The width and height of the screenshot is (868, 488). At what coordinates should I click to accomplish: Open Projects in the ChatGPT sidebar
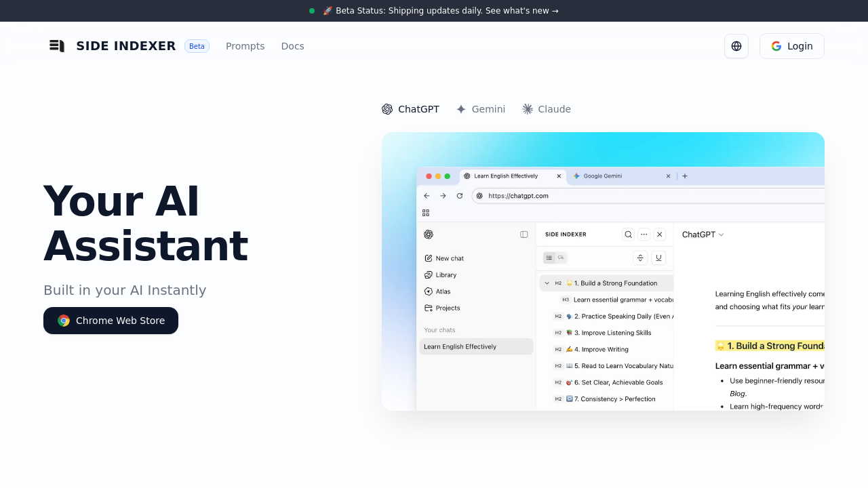[x=442, y=308]
